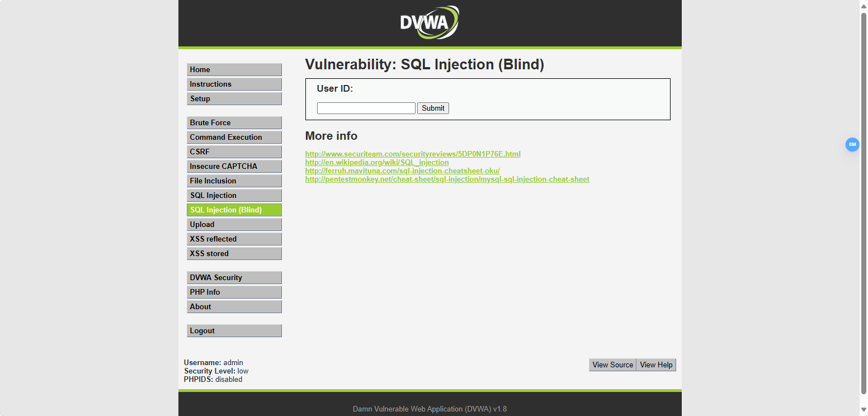Follow the Wikipedia SQL_injection link

pos(376,162)
